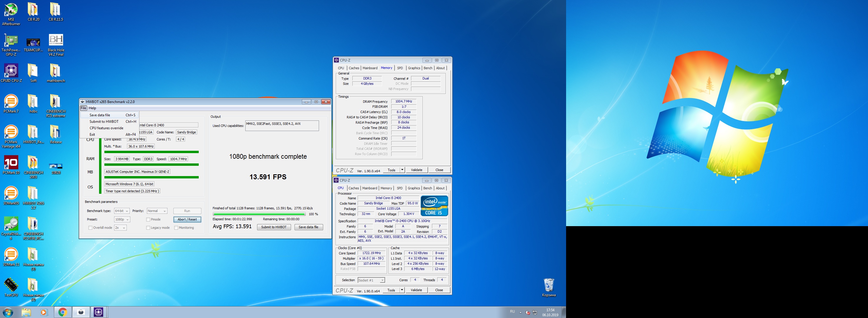The height and width of the screenshot is (318, 868).
Task: Open the HWBOT_Re... folder icon
Action: coord(33,134)
